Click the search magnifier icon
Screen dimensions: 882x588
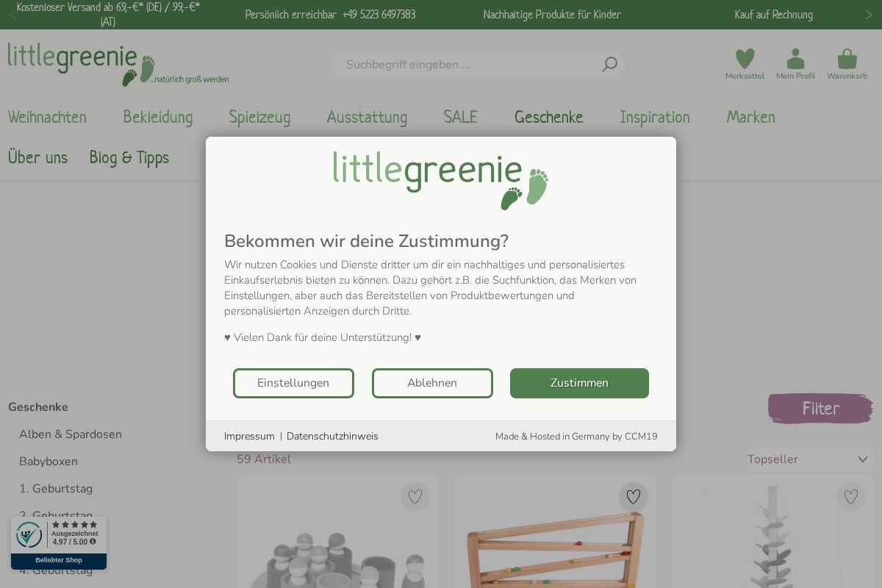click(x=609, y=65)
